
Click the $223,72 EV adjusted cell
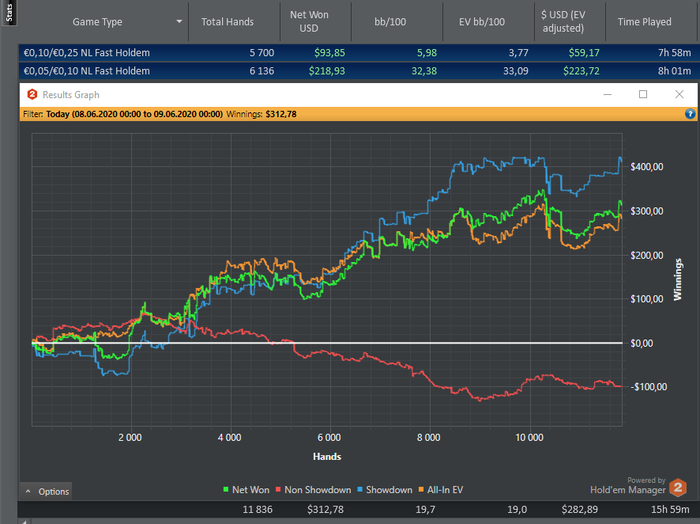click(581, 71)
